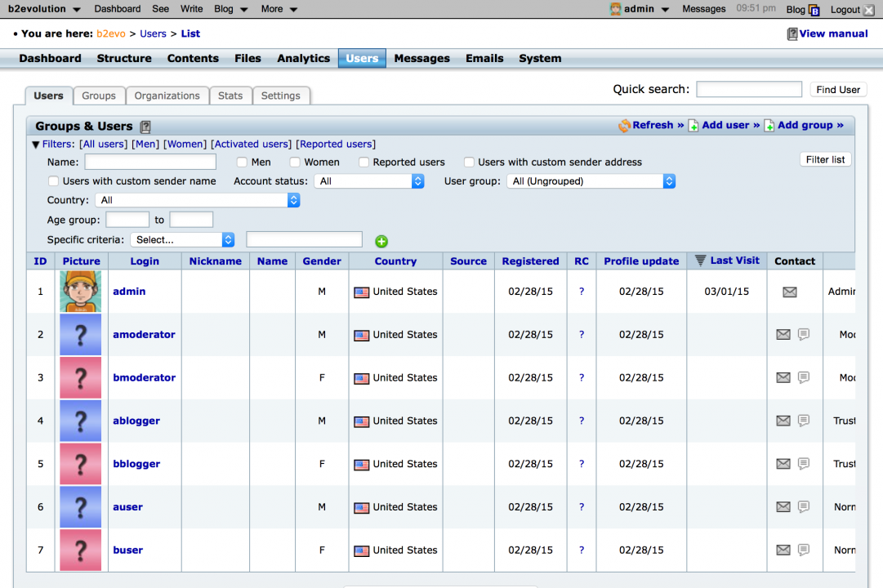The image size is (883, 588).
Task: Click the specific criteria value input field
Action: tap(304, 239)
